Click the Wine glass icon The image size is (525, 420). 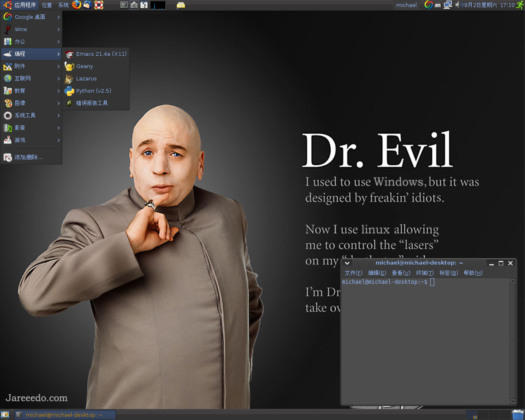(7, 29)
